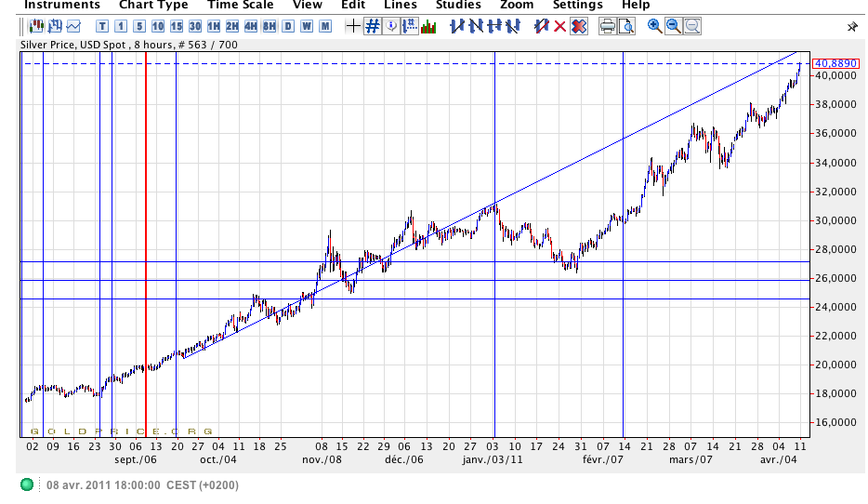This screenshot has width=868, height=504.
Task: Set 1H hourly time scale
Action: point(214,26)
